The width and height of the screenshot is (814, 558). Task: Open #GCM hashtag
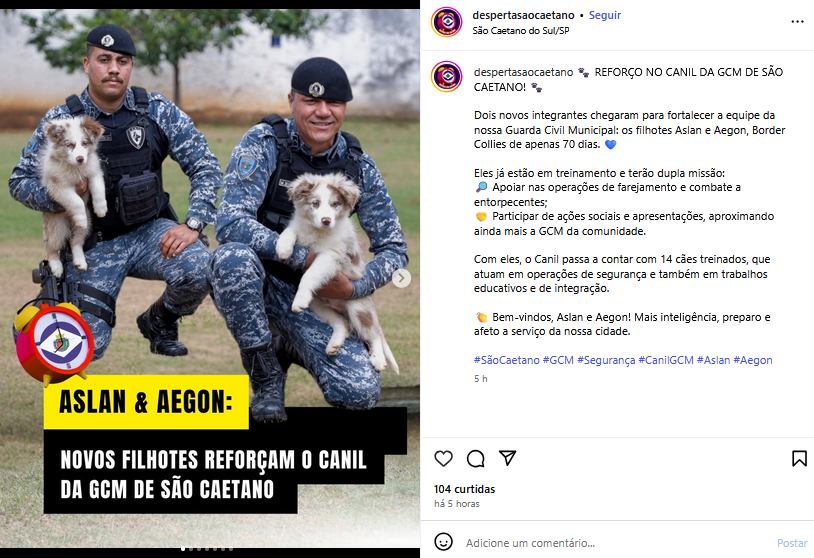558,360
